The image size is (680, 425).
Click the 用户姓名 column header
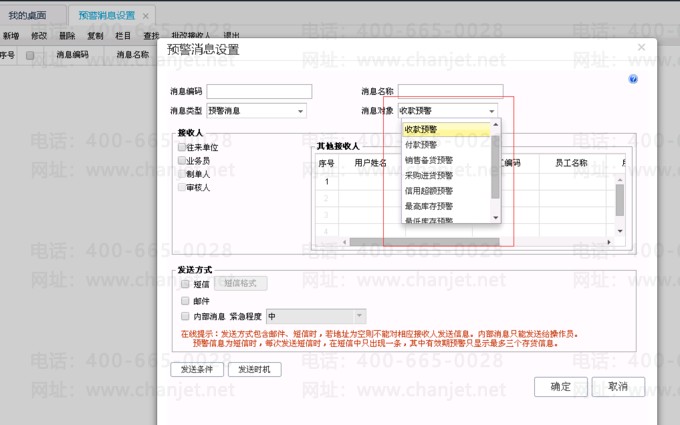click(x=370, y=163)
